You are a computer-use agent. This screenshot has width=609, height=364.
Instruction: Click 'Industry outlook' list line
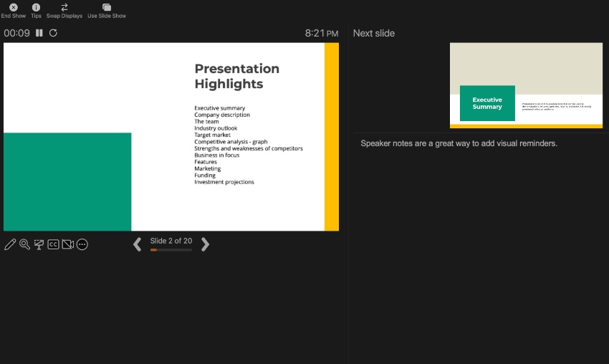click(x=216, y=128)
